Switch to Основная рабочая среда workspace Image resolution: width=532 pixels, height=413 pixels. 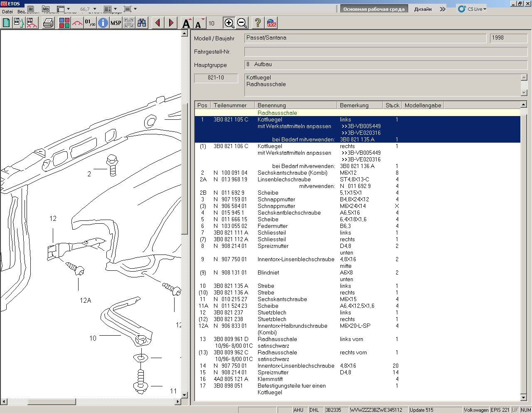click(x=374, y=9)
